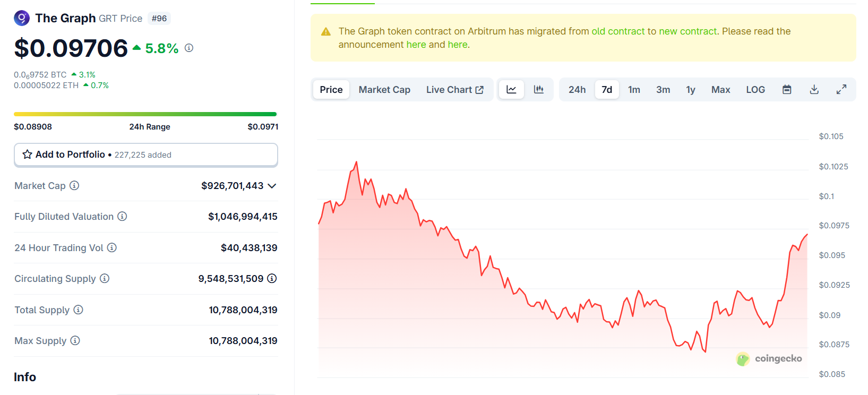Click Fully Diluted Valuation value $1,046,994,415
This screenshot has height=395, width=868.
coord(243,217)
